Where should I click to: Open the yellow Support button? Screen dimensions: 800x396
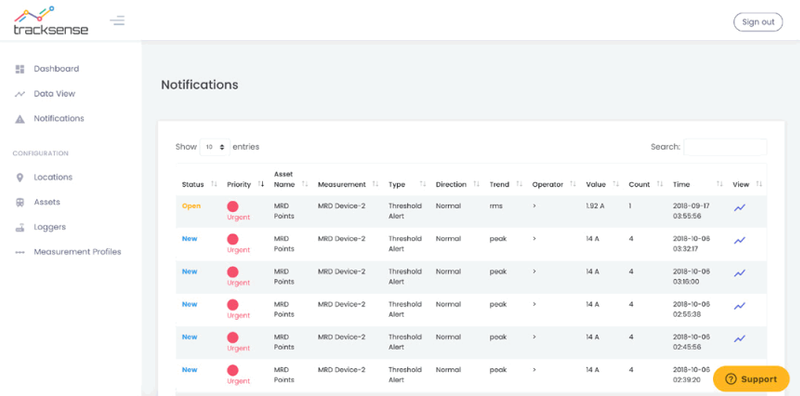[x=751, y=379]
